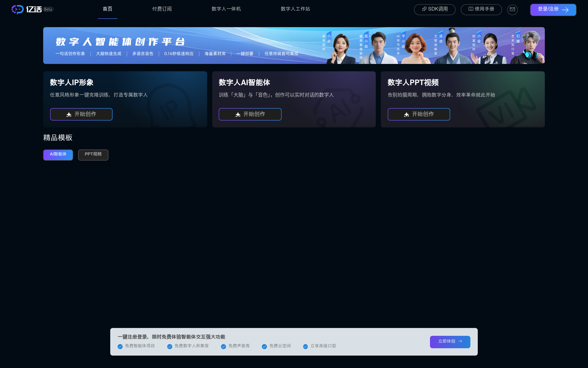Click check icon beside 免费智能体项目
The image size is (588, 368).
point(120,347)
